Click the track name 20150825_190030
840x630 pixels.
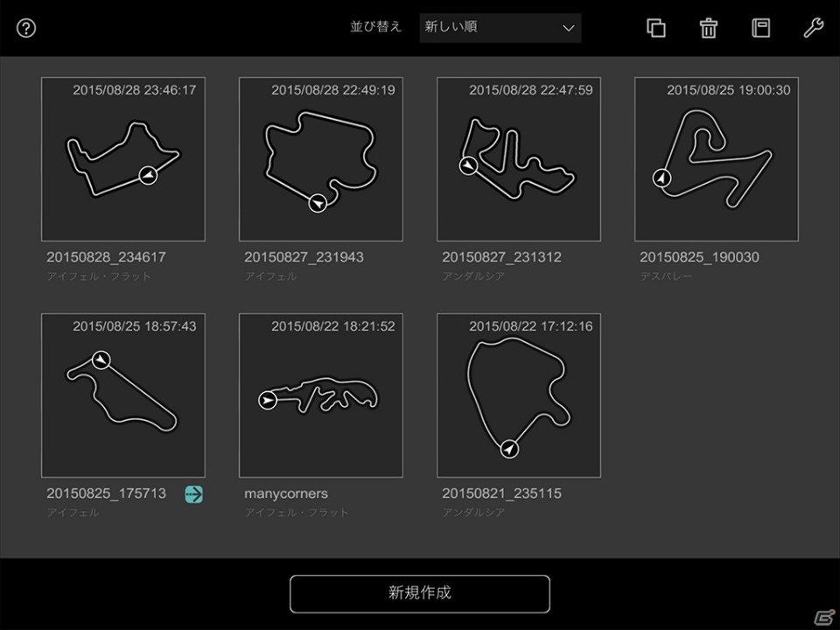point(699,257)
